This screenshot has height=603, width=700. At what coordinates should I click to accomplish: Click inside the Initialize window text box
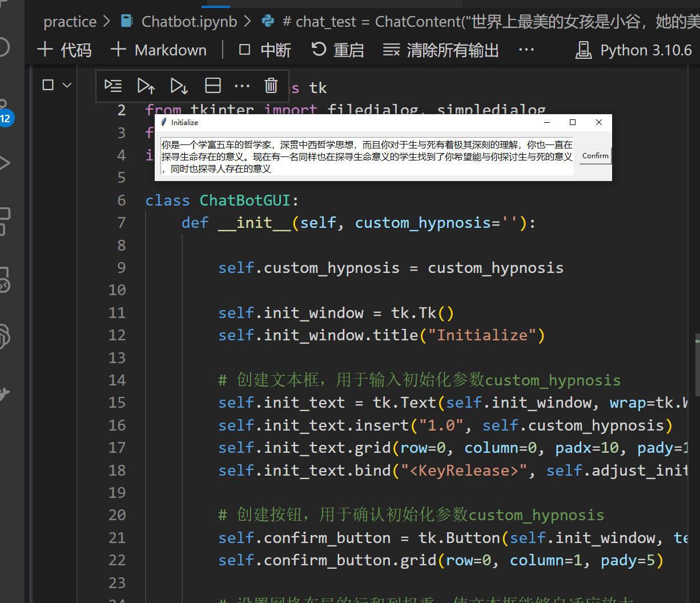[x=367, y=156]
